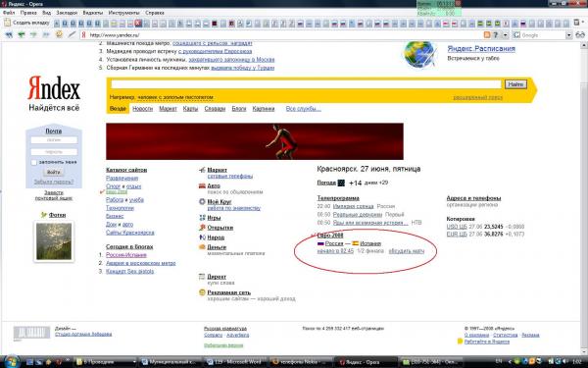
Task: Open the Правка menu
Action: (x=28, y=13)
